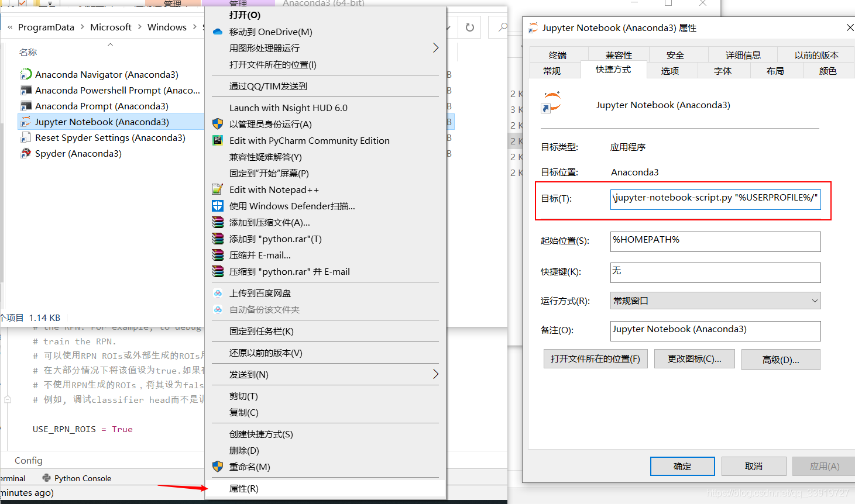Click WinRAR icon beside 添加到压缩文件(A)
This screenshot has height=504, width=855.
pos(218,222)
